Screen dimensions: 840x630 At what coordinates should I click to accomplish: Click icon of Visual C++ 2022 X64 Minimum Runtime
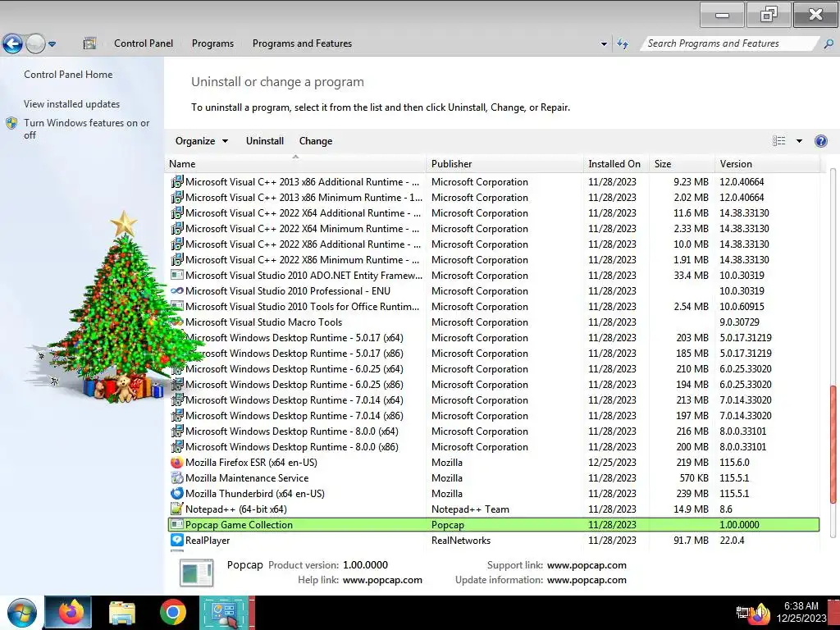point(177,228)
